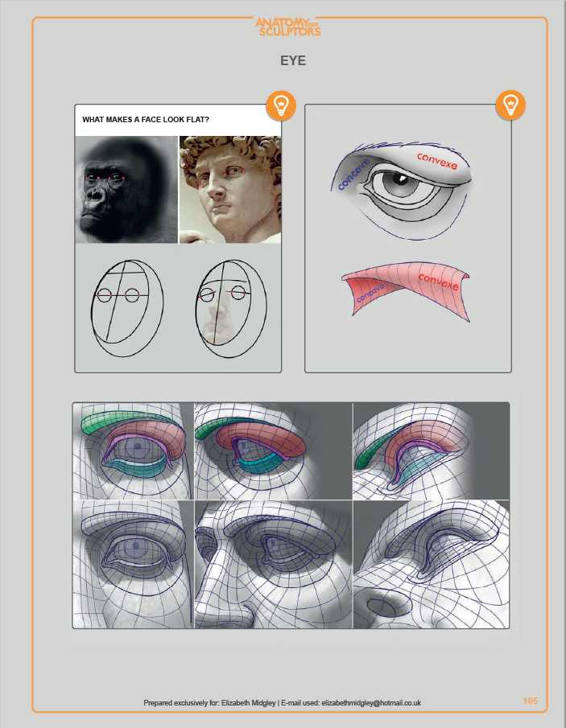The image size is (566, 728).
Task: Select the uncolored front-view eye wireframe
Action: pyautogui.click(x=133, y=564)
